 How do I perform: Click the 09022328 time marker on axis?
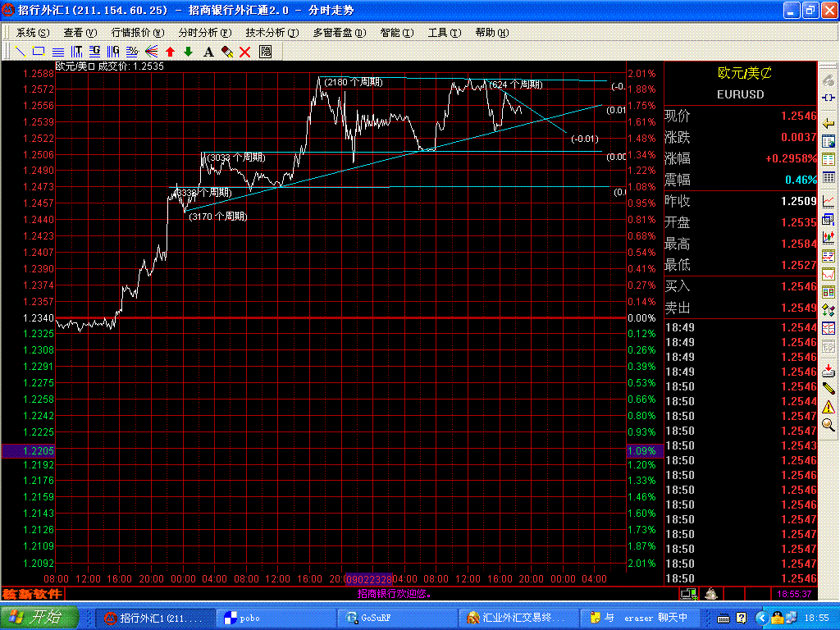368,579
